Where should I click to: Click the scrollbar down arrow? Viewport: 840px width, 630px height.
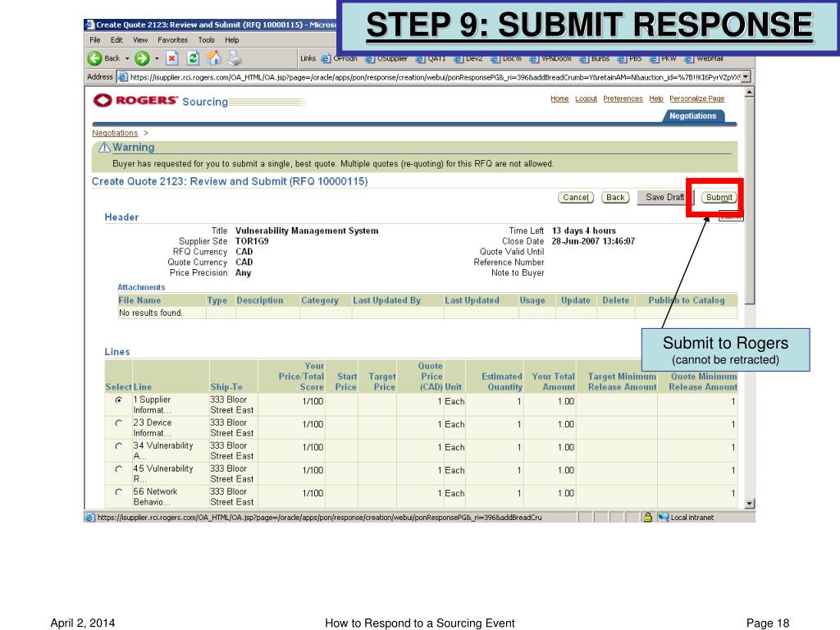tap(750, 504)
